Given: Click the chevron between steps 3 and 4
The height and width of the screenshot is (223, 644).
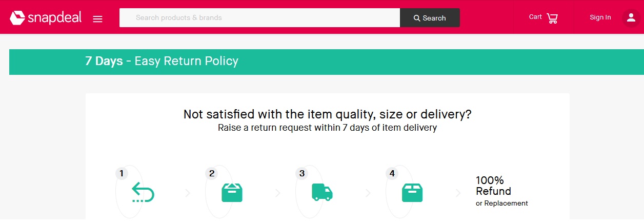Looking at the screenshot, I should point(368,193).
